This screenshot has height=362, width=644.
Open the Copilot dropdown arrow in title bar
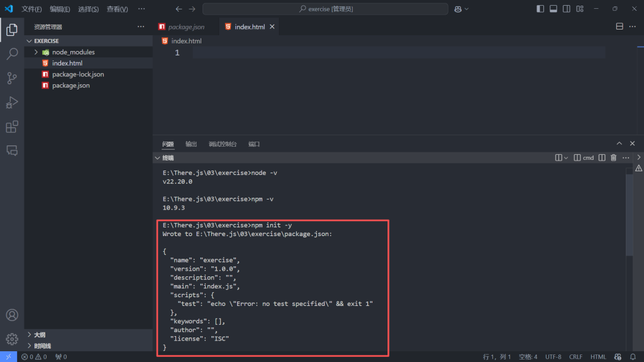[467, 9]
